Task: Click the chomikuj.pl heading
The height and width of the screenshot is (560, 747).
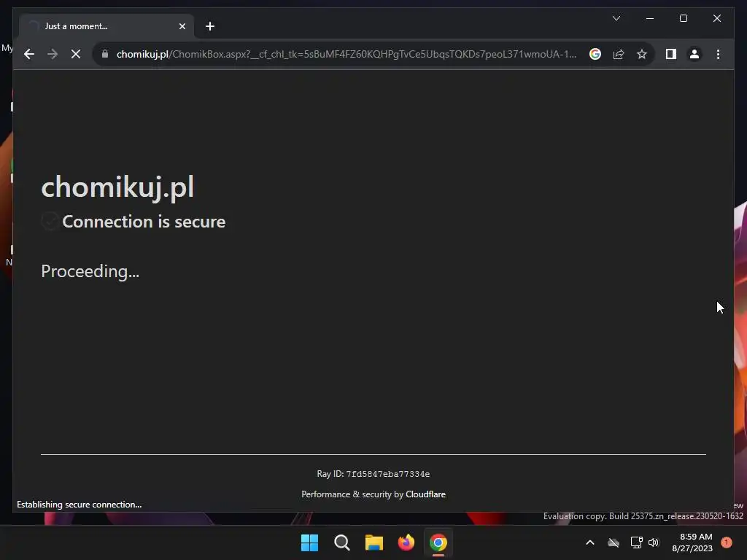Action: 117,187
